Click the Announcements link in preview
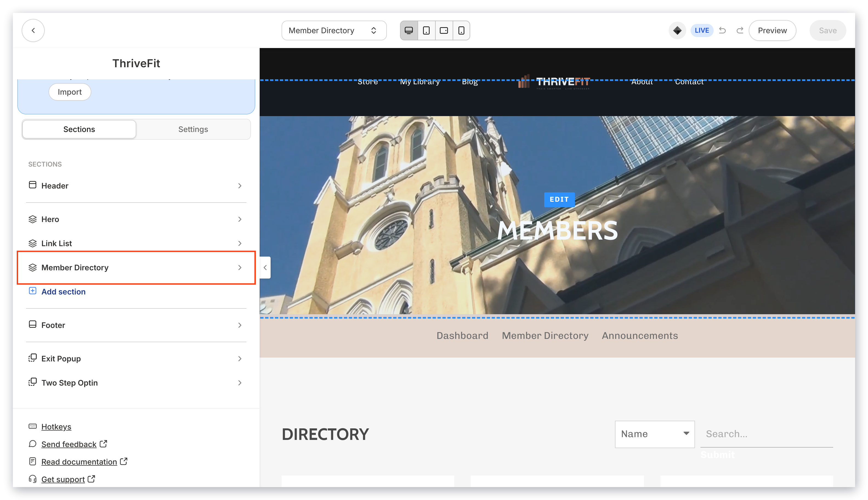The image size is (868, 500). tap(640, 336)
